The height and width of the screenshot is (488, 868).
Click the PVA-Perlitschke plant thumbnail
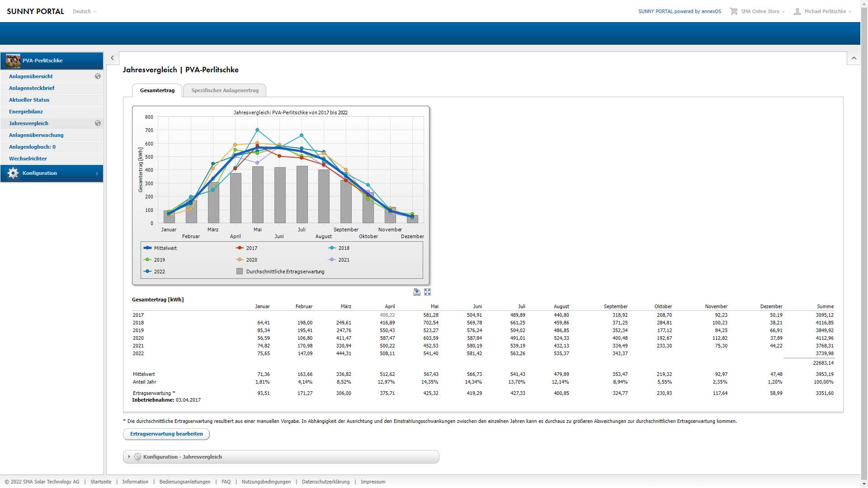13,61
